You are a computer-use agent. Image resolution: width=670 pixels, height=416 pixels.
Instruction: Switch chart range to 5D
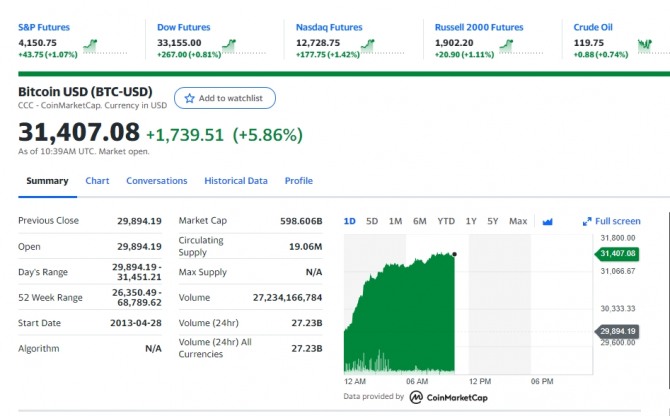pyautogui.click(x=372, y=221)
